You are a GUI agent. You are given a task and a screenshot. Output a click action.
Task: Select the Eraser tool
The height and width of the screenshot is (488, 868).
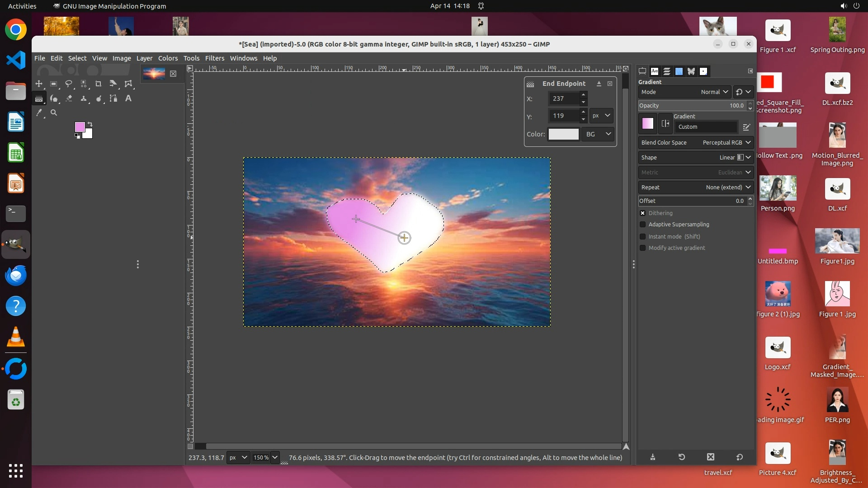pyautogui.click(x=69, y=98)
